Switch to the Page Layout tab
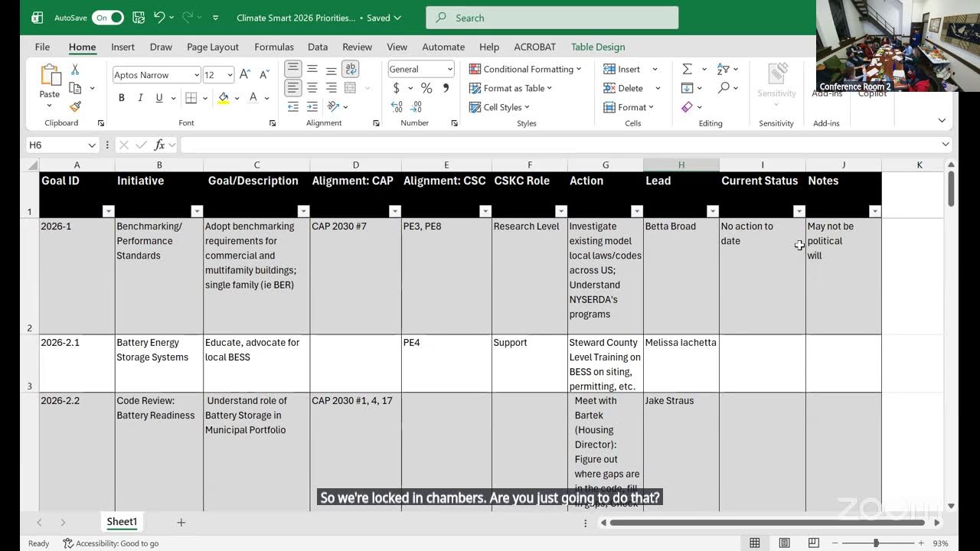The height and width of the screenshot is (551, 980). point(213,47)
